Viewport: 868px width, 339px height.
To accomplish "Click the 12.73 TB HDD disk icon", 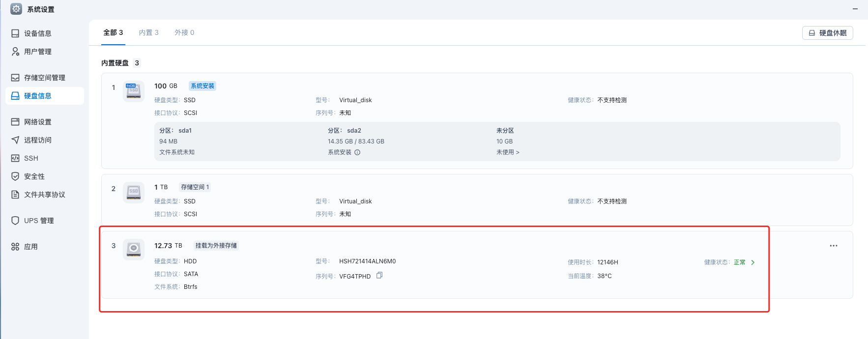I will [134, 249].
